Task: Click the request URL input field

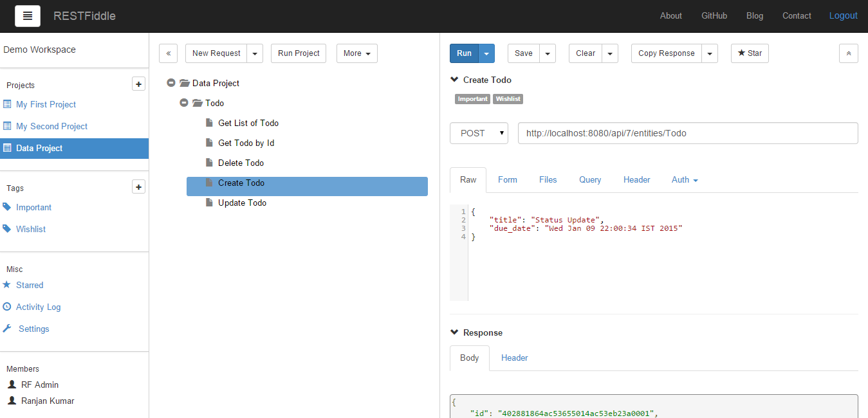Action: pyautogui.click(x=688, y=133)
